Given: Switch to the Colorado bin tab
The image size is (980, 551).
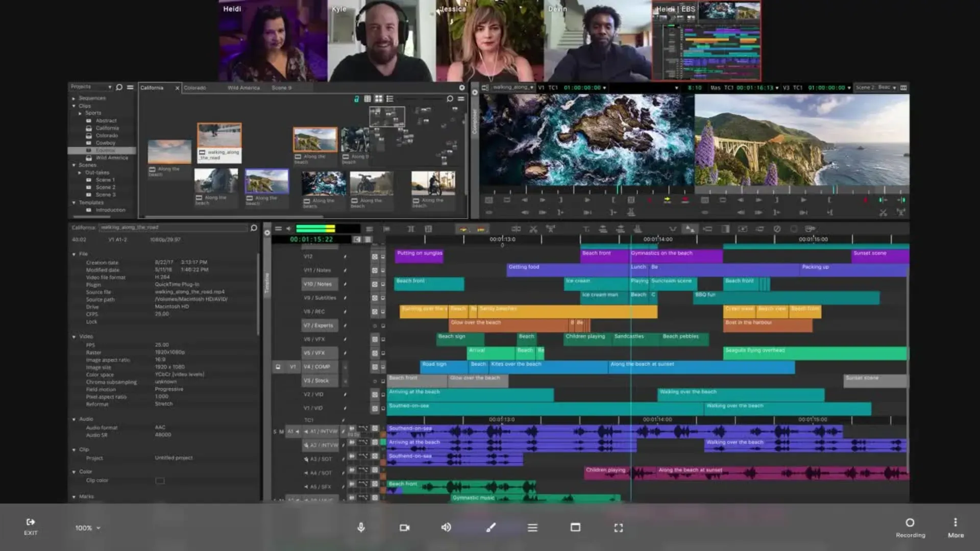Looking at the screenshot, I should pyautogui.click(x=195, y=88).
